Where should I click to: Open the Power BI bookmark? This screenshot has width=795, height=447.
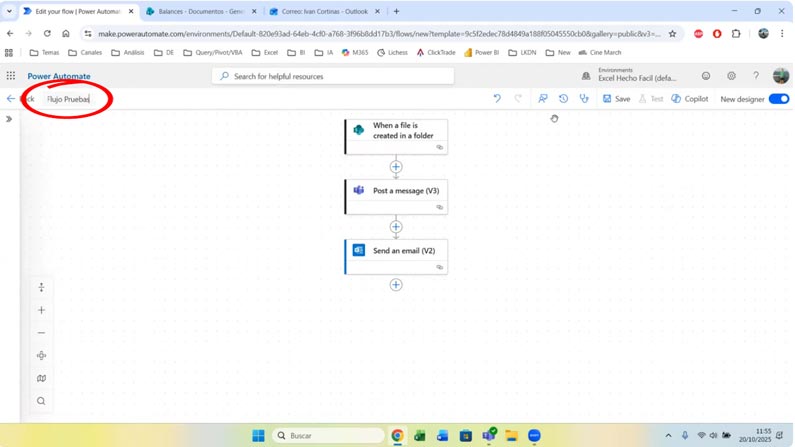pyautogui.click(x=482, y=52)
